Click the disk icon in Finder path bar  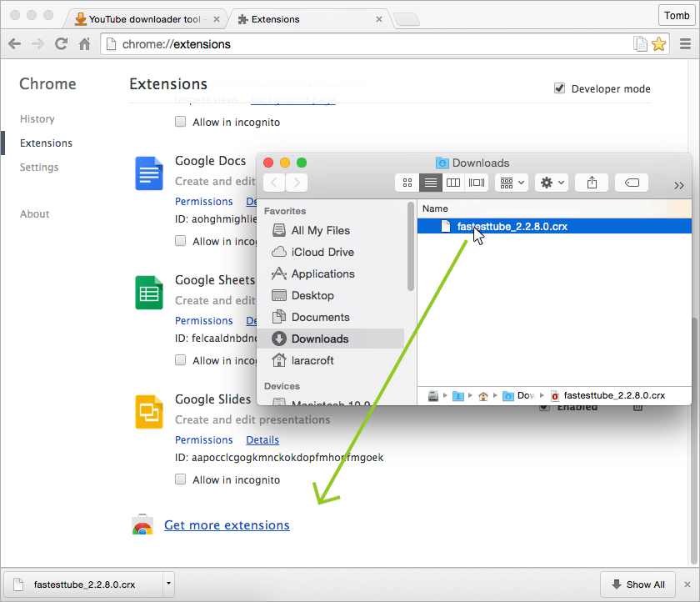433,396
